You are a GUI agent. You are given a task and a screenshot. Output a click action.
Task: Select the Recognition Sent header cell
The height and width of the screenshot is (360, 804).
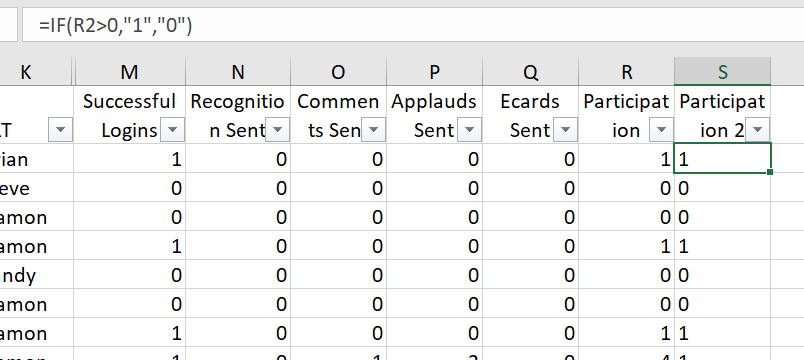click(237, 115)
